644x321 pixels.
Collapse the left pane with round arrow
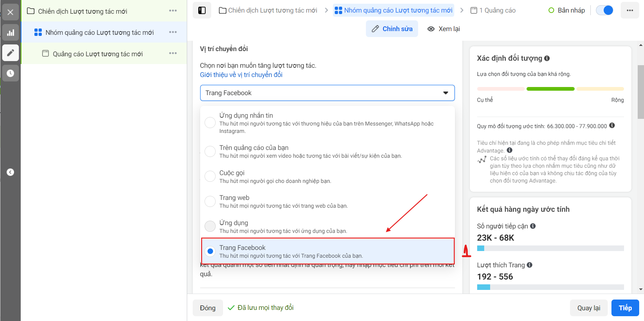tap(10, 172)
